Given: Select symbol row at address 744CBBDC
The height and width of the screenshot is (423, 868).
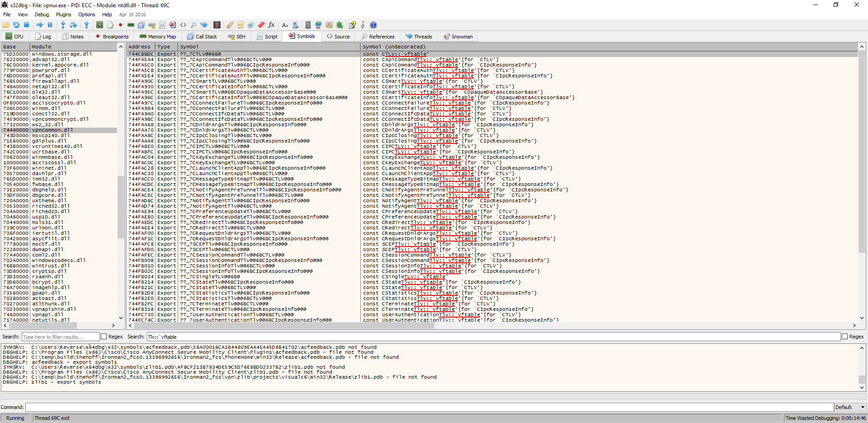Looking at the screenshot, I should [492, 54].
